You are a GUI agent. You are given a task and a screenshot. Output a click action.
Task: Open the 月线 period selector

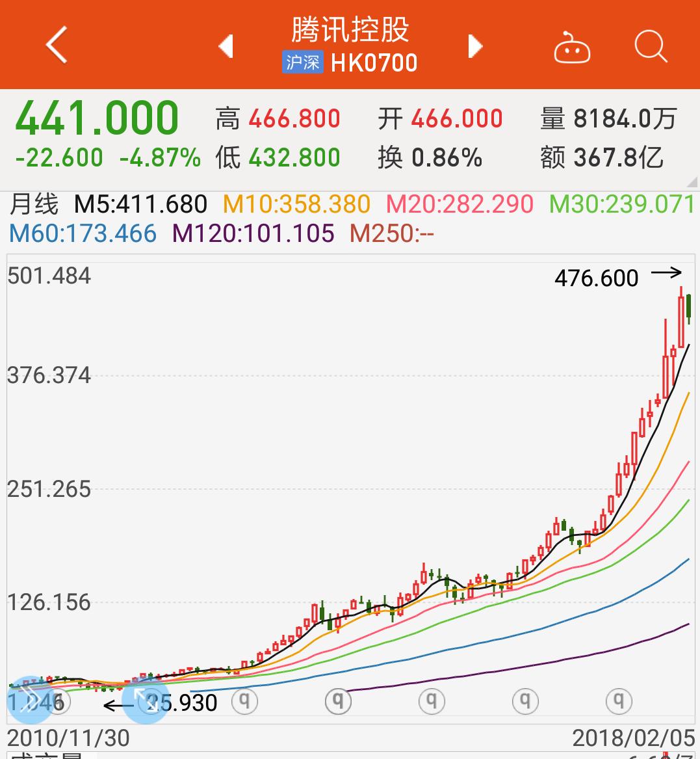pos(36,204)
